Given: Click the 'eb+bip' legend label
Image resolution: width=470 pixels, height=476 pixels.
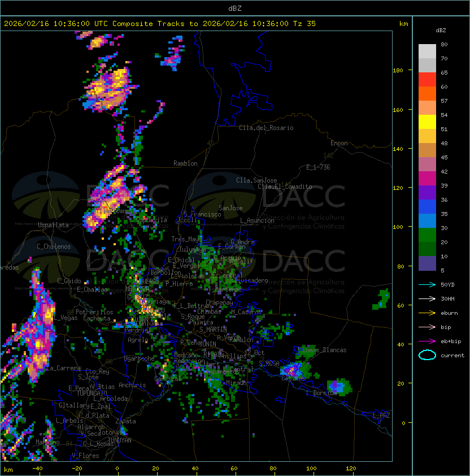Looking at the screenshot, I should 451,341.
